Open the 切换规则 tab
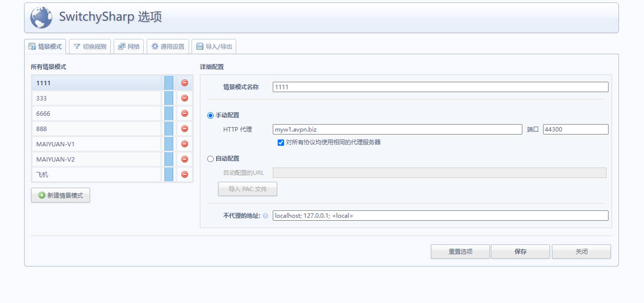 pyautogui.click(x=90, y=47)
